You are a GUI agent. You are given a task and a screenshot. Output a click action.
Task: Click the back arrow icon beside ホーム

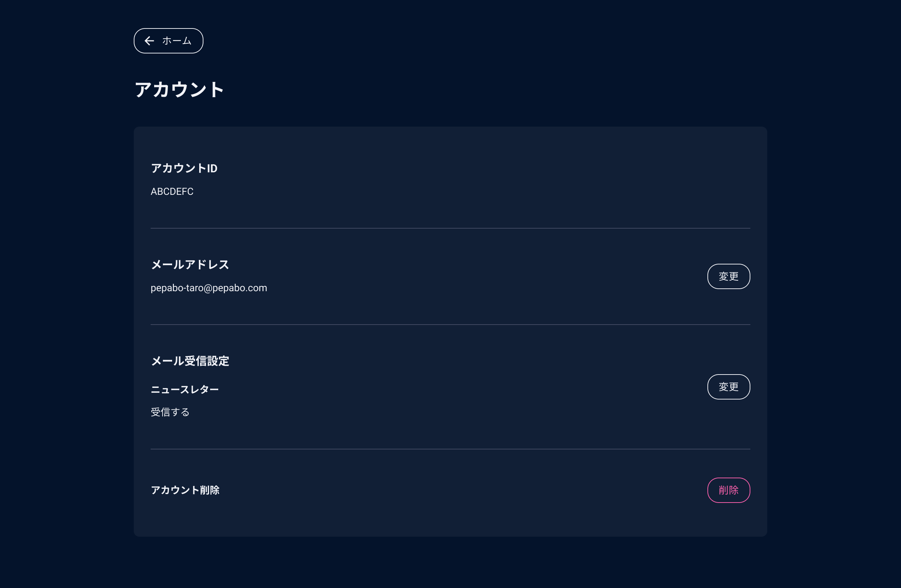coord(150,41)
